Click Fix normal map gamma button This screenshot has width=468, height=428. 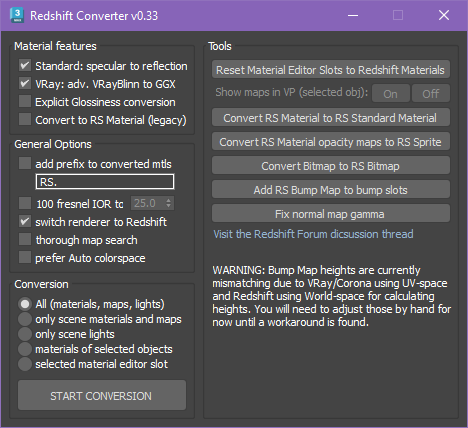click(331, 214)
